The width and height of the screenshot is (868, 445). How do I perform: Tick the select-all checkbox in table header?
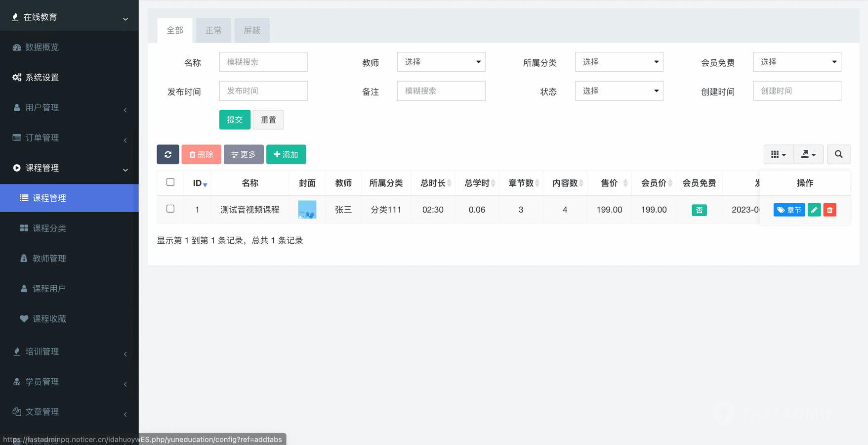(170, 182)
